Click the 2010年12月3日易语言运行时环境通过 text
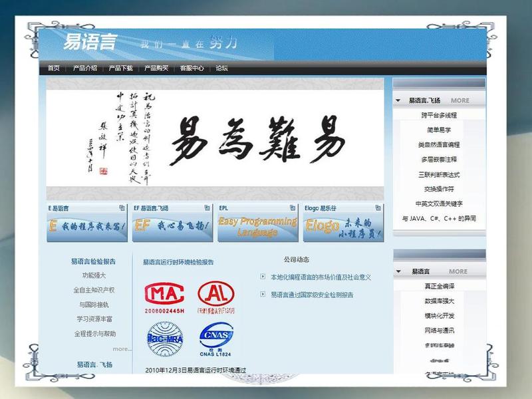Viewport: 532px width, 399px height. coord(196,370)
